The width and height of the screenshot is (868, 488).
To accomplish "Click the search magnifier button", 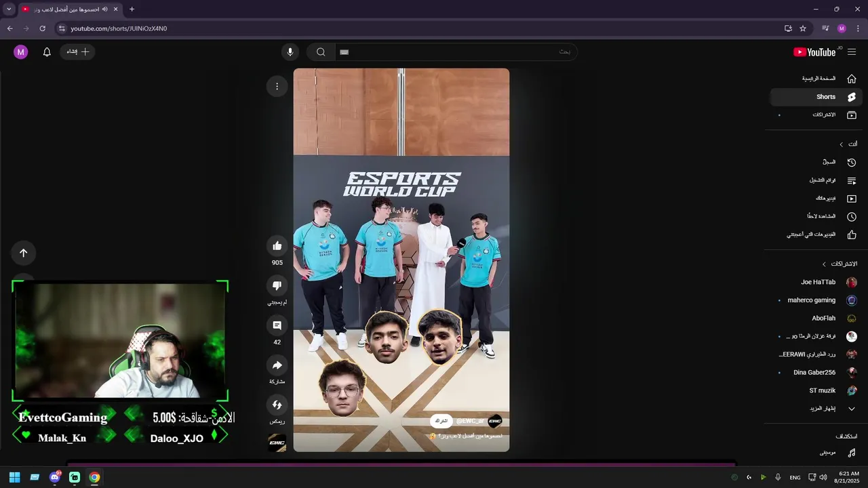I will point(321,52).
